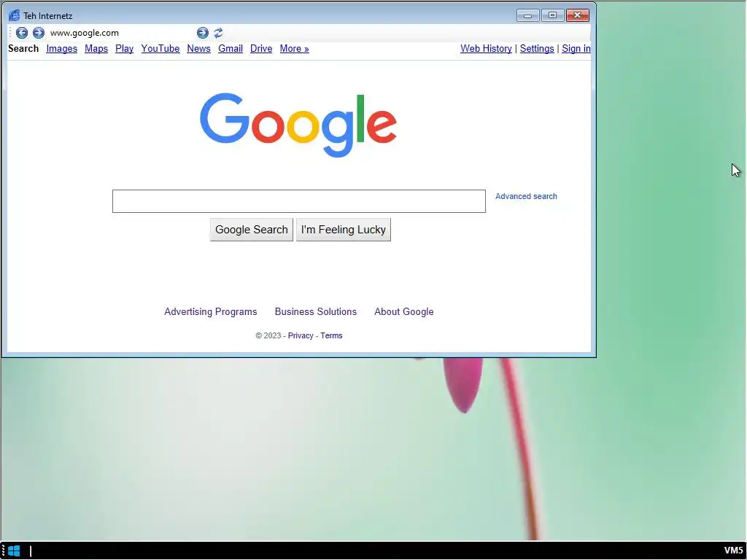
Task: Open the Gmail link
Action: click(231, 49)
